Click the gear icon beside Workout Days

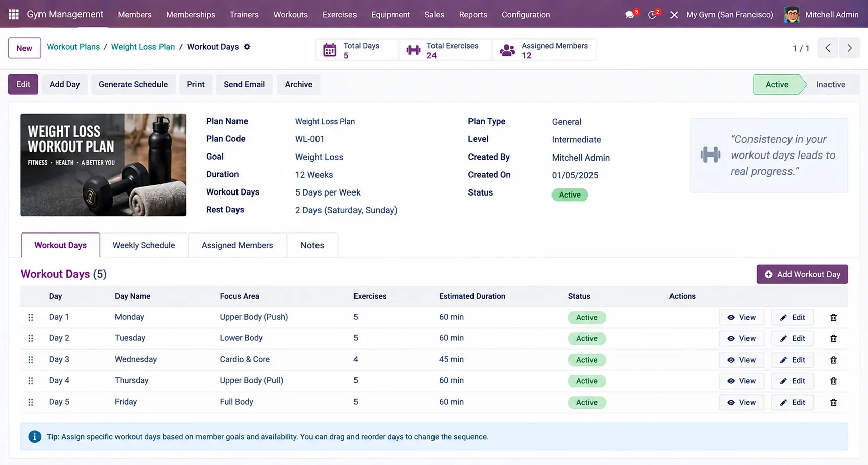point(247,47)
